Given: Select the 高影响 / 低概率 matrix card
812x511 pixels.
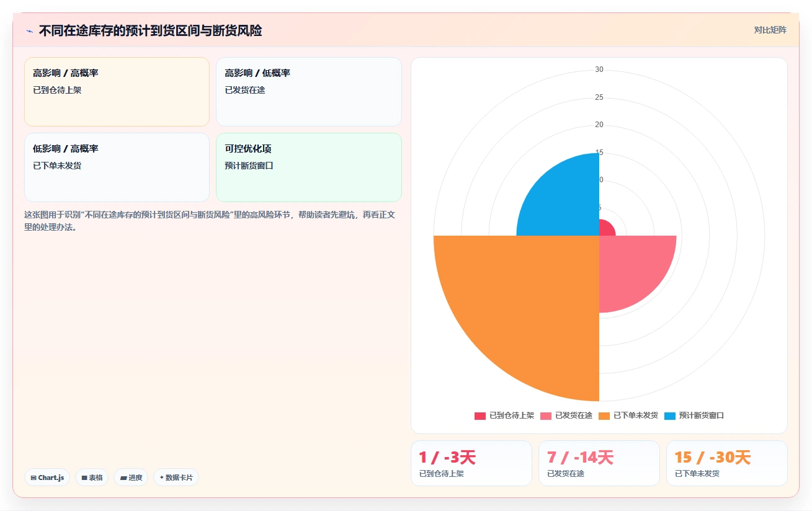Looking at the screenshot, I should point(308,92).
